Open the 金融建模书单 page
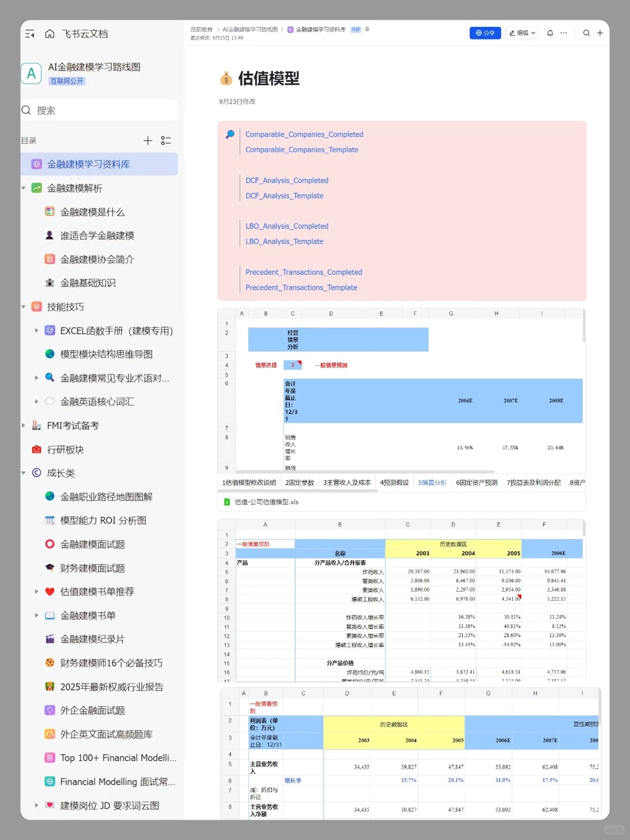The image size is (630, 840). coord(88,615)
